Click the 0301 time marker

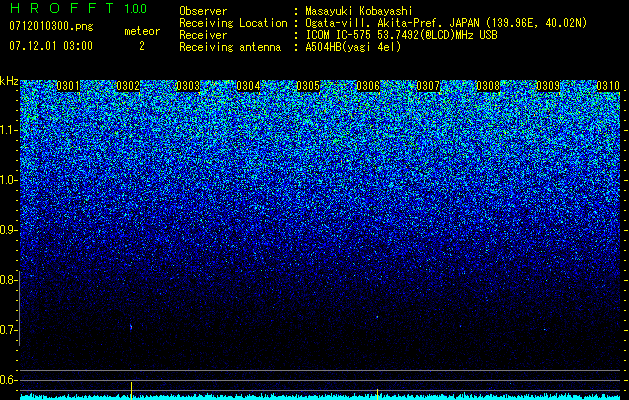coord(68,86)
